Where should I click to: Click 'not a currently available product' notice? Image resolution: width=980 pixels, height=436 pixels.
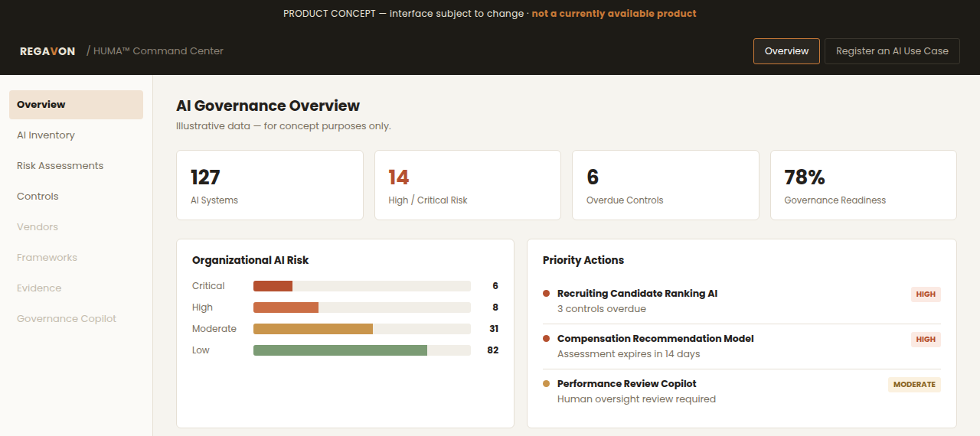click(614, 14)
